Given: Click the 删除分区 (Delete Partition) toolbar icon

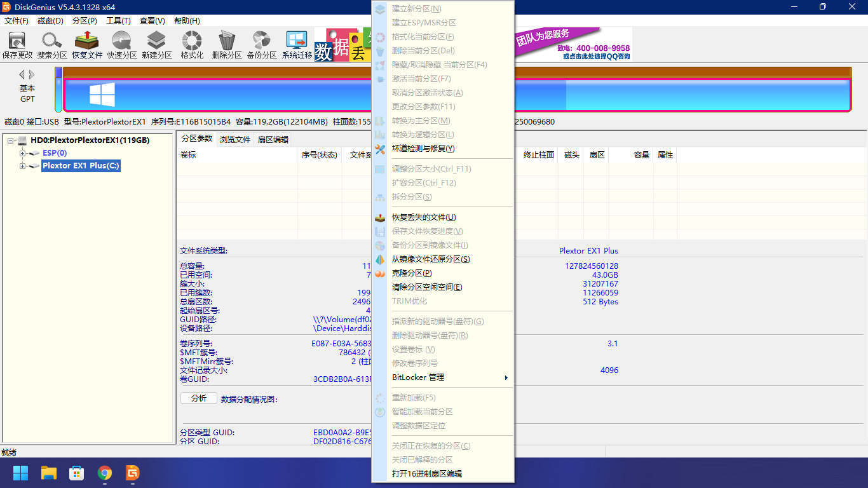Looking at the screenshot, I should [x=227, y=44].
